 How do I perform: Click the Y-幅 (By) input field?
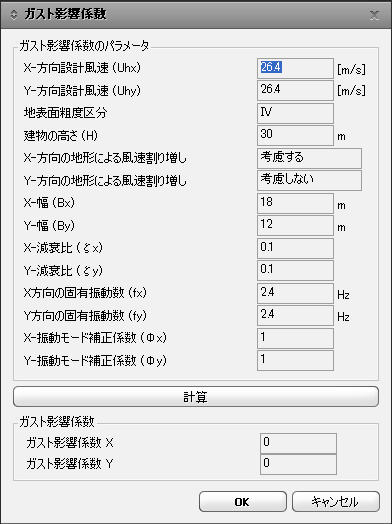[x=295, y=226]
